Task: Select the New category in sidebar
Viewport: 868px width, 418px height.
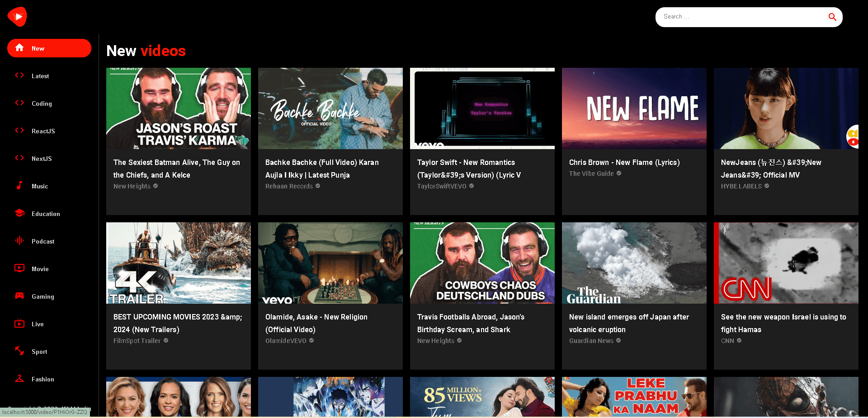Action: point(49,48)
